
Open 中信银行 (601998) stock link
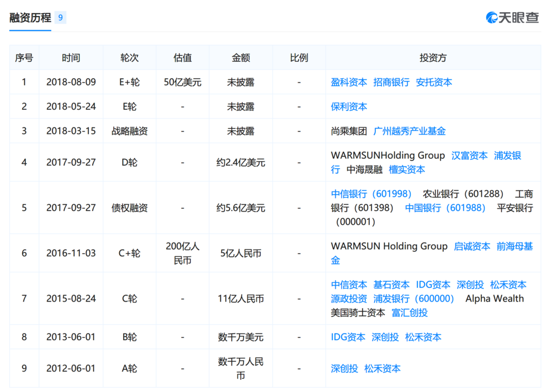click(x=371, y=194)
